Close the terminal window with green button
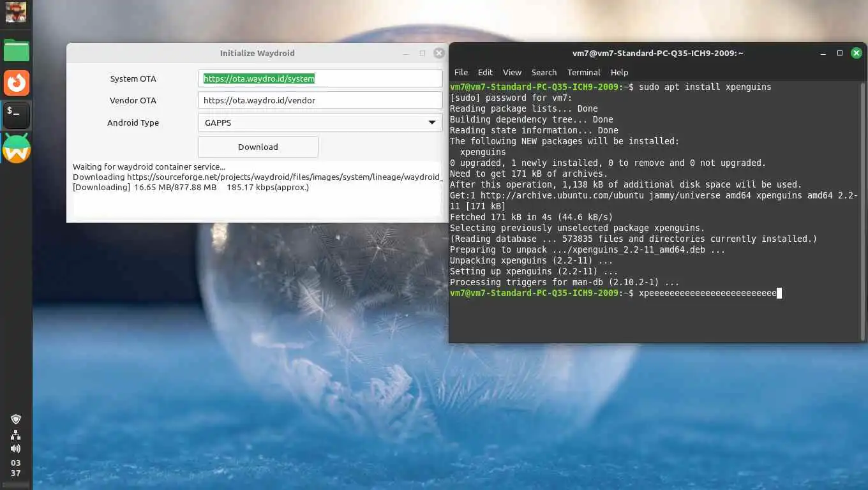The image size is (868, 490). (x=857, y=53)
